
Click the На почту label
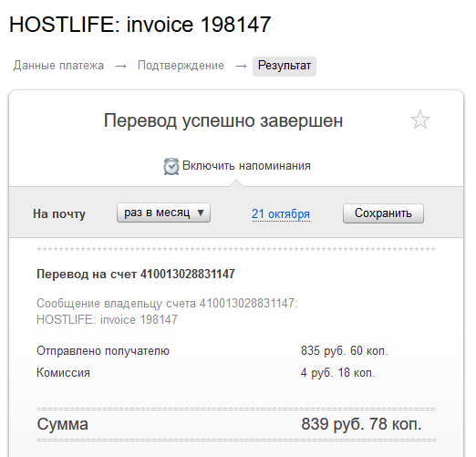(59, 213)
